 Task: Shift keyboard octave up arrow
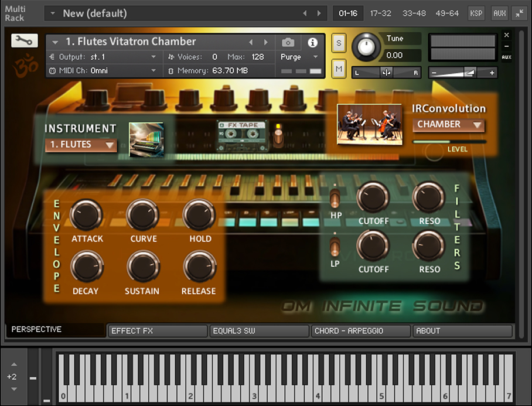coord(14,364)
